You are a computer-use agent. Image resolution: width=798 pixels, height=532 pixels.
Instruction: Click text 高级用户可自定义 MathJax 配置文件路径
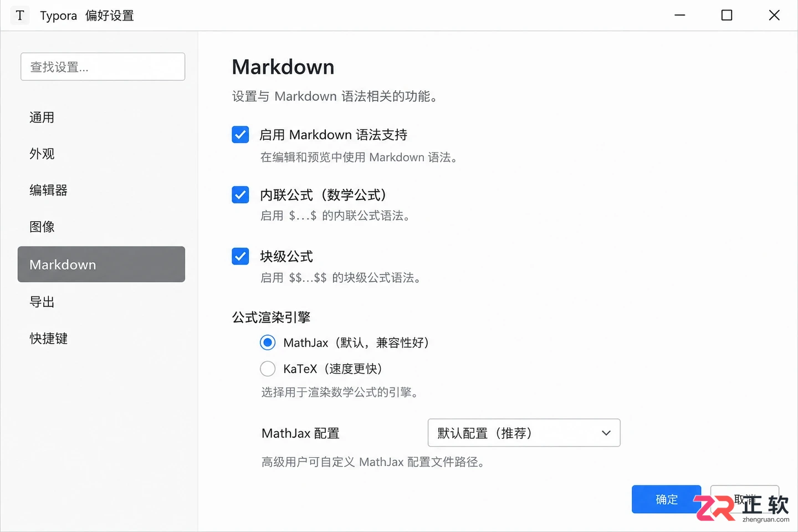372,462
